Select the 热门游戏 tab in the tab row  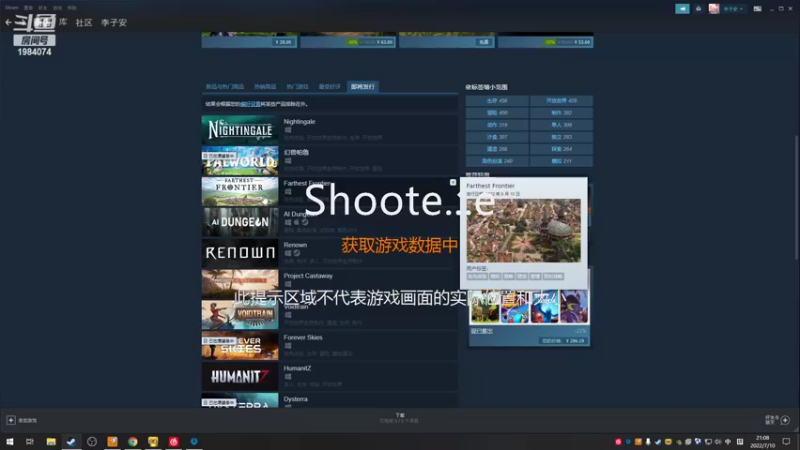[297, 87]
